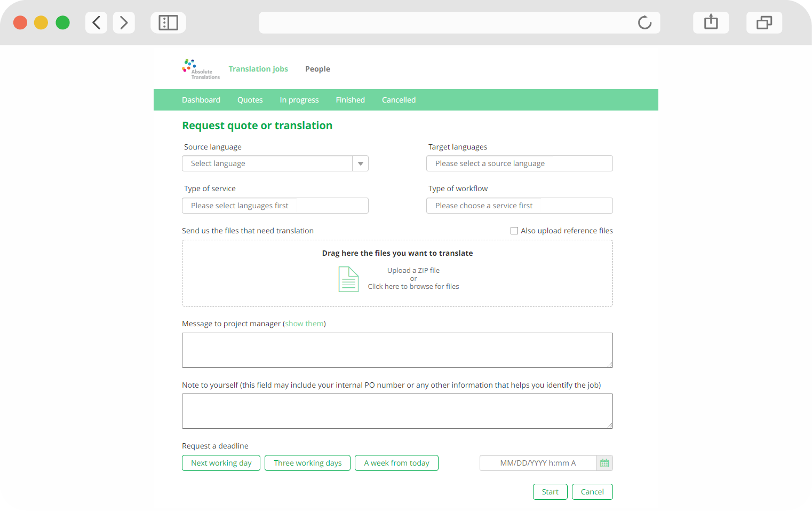Click the browser forward arrow
Image resolution: width=812 pixels, height=511 pixels.
pyautogui.click(x=124, y=22)
